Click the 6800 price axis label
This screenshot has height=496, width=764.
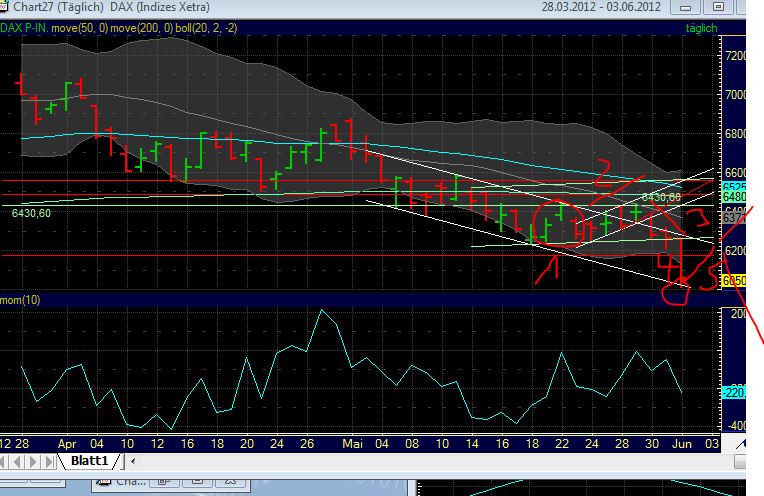[x=736, y=134]
